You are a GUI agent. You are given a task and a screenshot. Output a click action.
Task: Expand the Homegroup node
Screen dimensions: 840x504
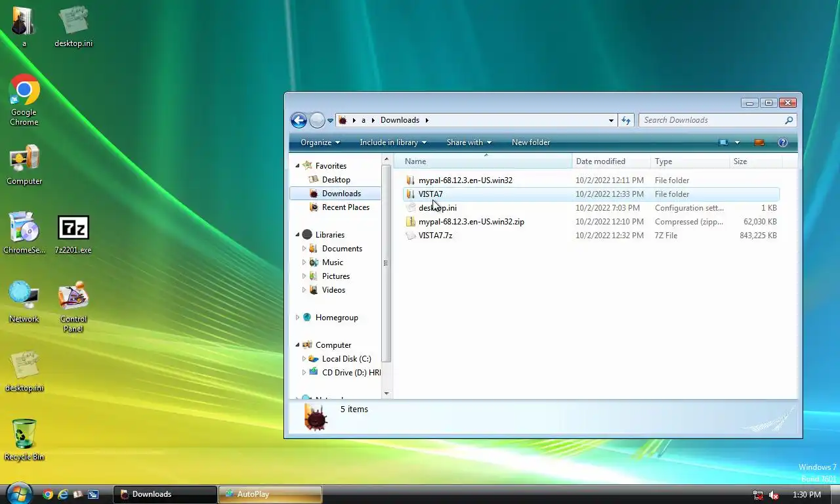pyautogui.click(x=297, y=318)
